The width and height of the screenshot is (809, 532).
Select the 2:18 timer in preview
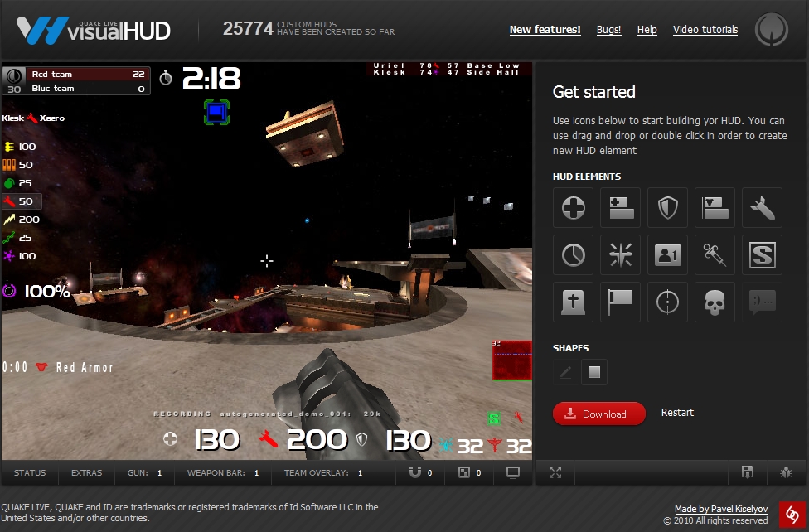click(x=211, y=79)
